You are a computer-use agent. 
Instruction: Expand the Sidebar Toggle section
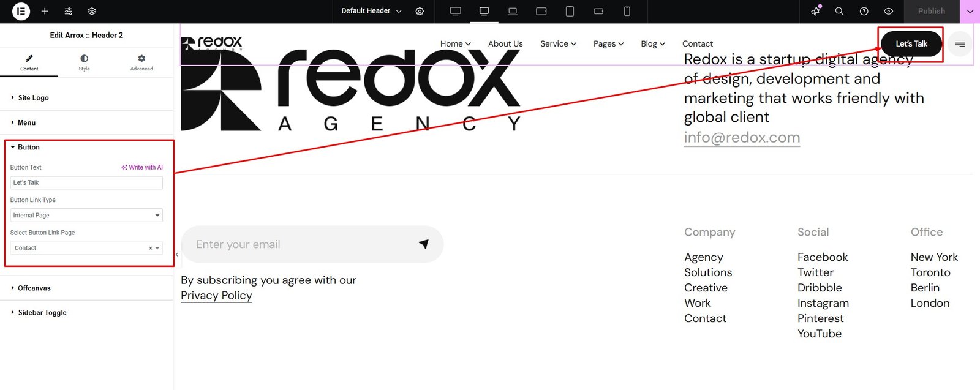tap(86, 312)
